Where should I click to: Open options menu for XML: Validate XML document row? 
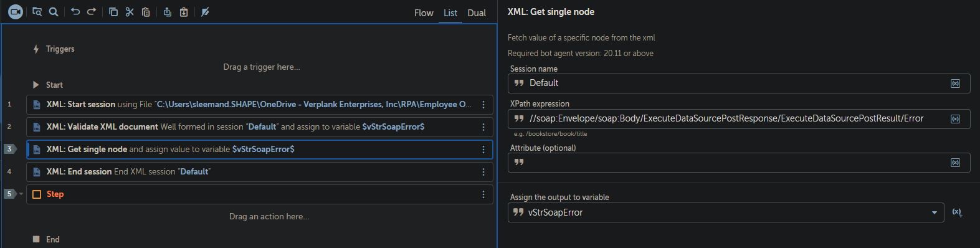click(x=483, y=127)
